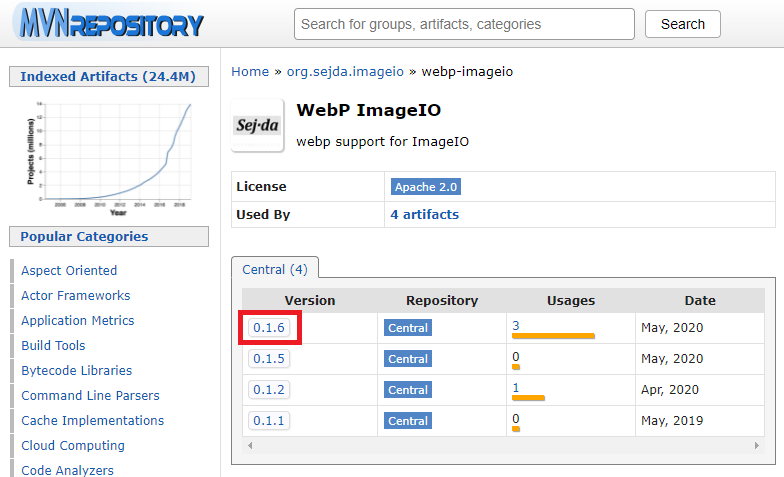Click the 'webp support for ImageIO' description
Image resolution: width=784 pixels, height=477 pixels.
tap(382, 142)
